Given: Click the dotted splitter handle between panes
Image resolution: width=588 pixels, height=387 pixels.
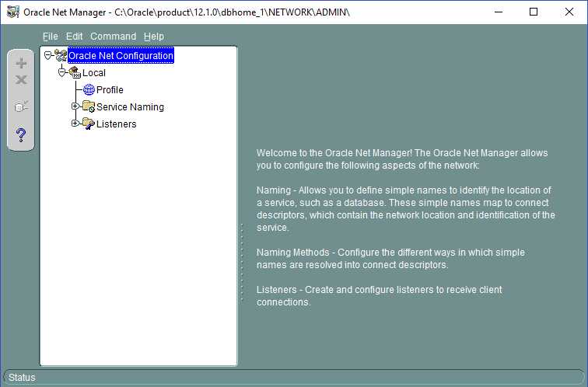Looking at the screenshot, I should pos(242,262).
